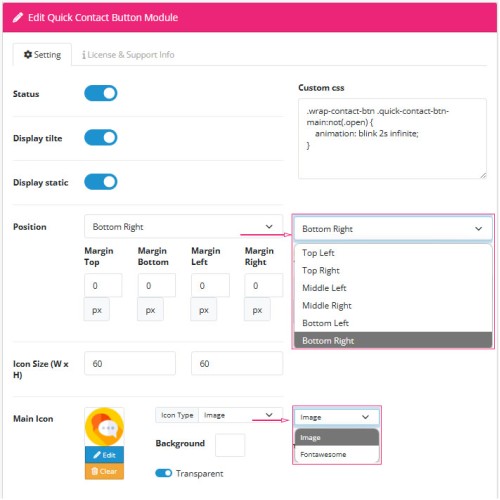The image size is (500, 500).
Task: Open the Icon Type dropdown
Action: click(x=240, y=415)
